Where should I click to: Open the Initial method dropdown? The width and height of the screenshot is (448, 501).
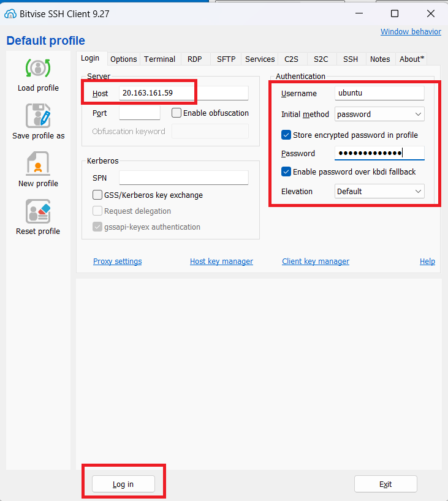click(380, 114)
